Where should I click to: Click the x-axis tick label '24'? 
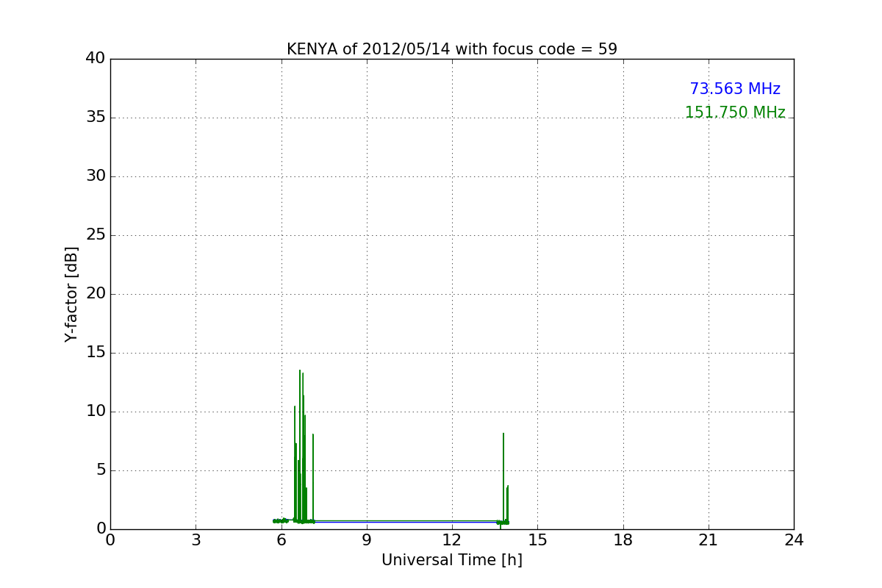tap(794, 540)
